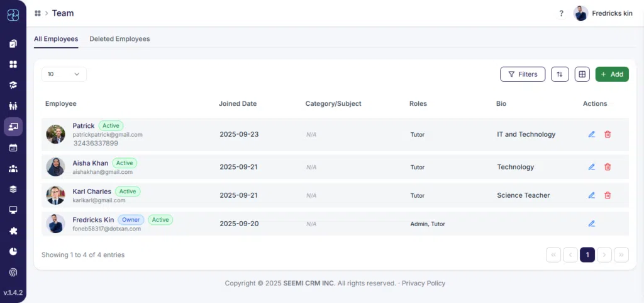Click the email patrickpatrick@gmail.com
The image size is (644, 303).
pyautogui.click(x=108, y=134)
